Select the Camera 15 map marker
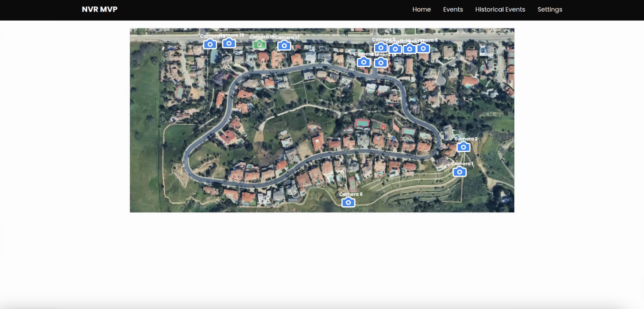 229,43
